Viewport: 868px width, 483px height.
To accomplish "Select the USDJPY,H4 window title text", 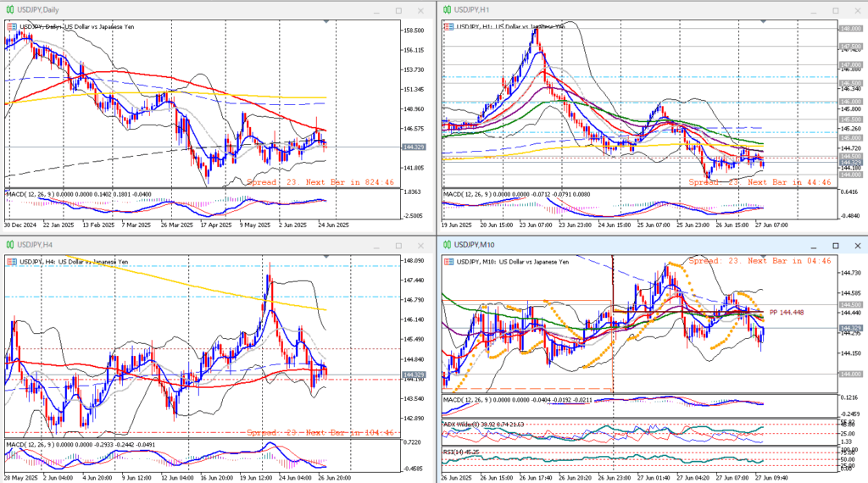I will pyautogui.click(x=36, y=245).
